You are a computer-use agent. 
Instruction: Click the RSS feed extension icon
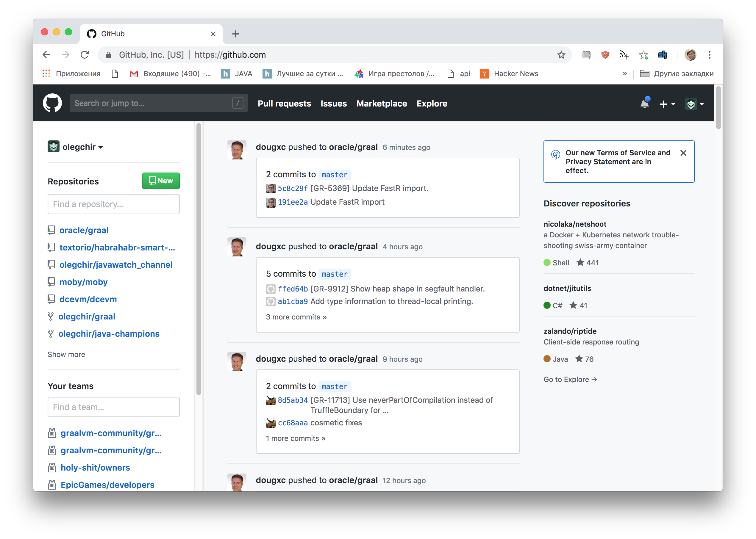(624, 55)
